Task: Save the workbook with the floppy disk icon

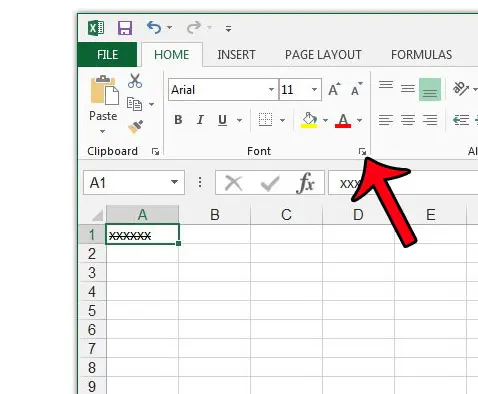Action: point(125,28)
